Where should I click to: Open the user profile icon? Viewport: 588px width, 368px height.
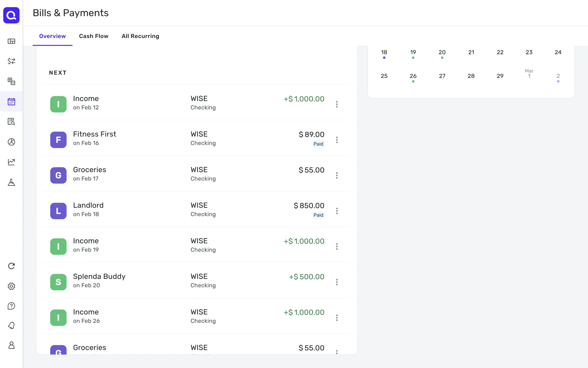click(x=11, y=345)
